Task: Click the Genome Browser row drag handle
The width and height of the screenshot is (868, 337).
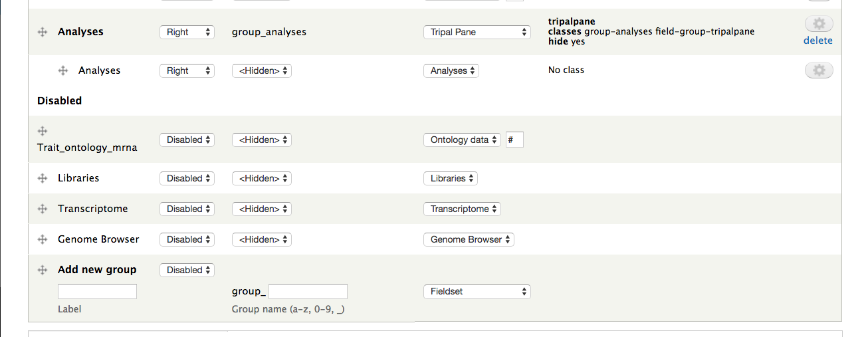Action: tap(43, 239)
